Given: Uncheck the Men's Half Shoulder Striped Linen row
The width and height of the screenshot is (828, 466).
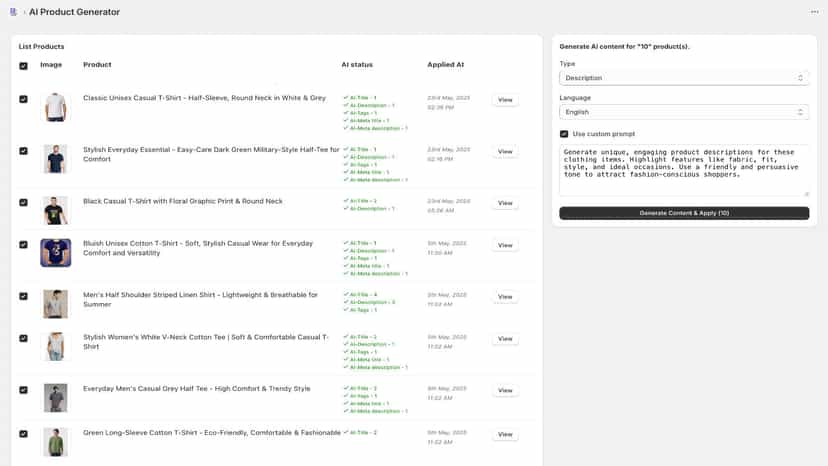Looking at the screenshot, I should pos(23,296).
